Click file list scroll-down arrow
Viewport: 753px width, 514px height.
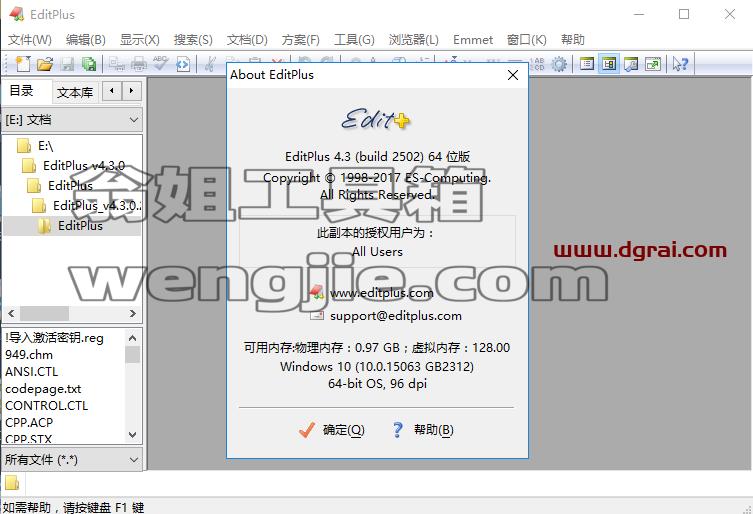click(133, 435)
